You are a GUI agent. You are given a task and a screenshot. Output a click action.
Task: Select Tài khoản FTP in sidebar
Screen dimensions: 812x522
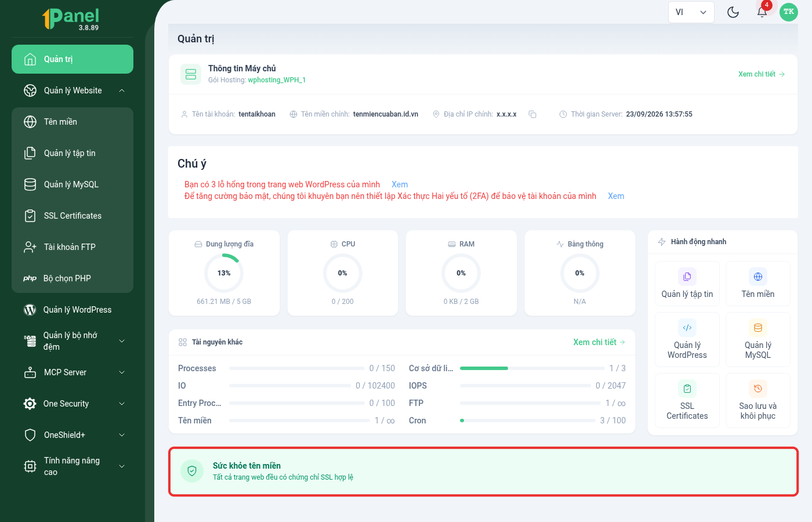[72, 247]
